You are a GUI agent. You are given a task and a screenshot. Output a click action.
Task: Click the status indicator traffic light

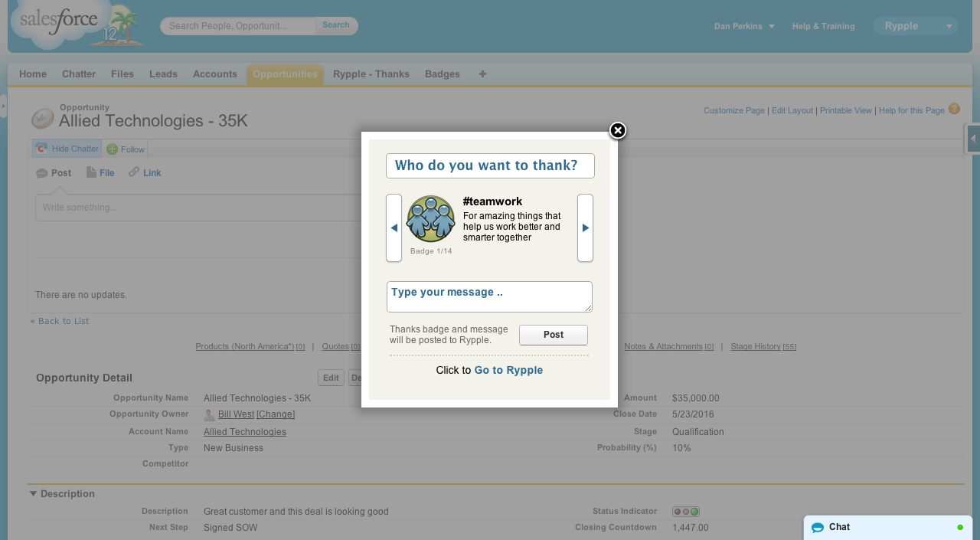click(686, 512)
